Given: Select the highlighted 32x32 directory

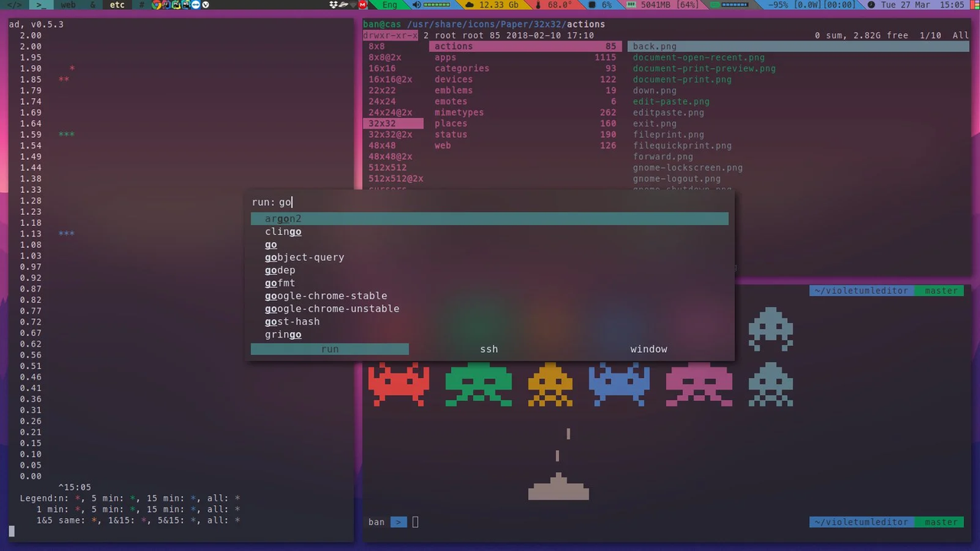Looking at the screenshot, I should pos(393,123).
